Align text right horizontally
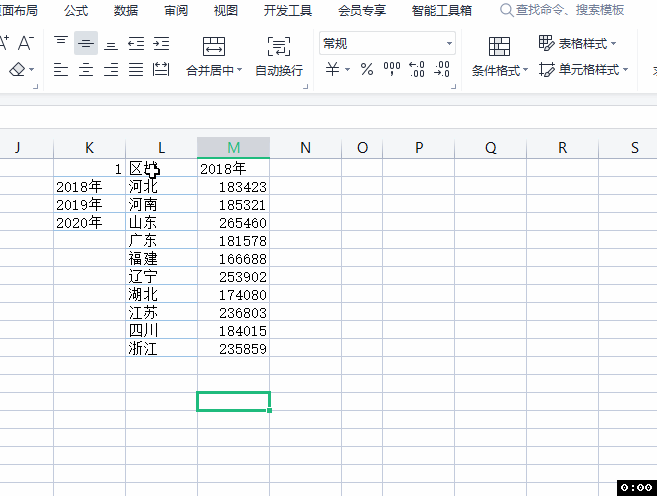 111,70
